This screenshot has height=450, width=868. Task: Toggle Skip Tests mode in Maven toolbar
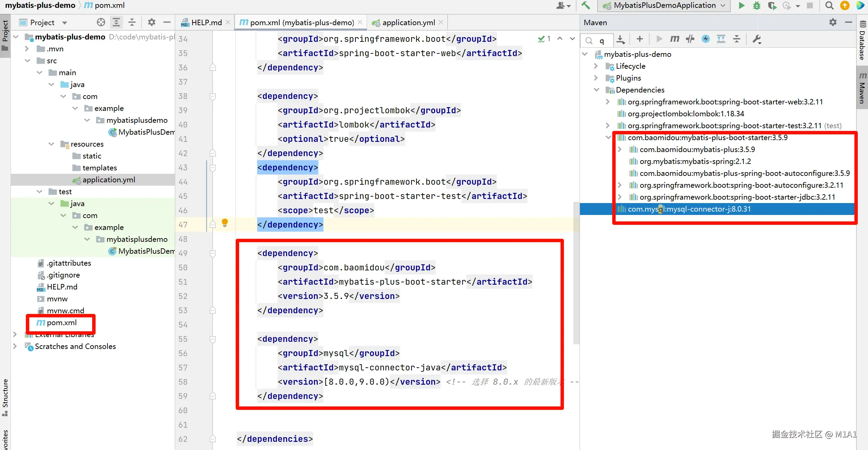point(706,39)
